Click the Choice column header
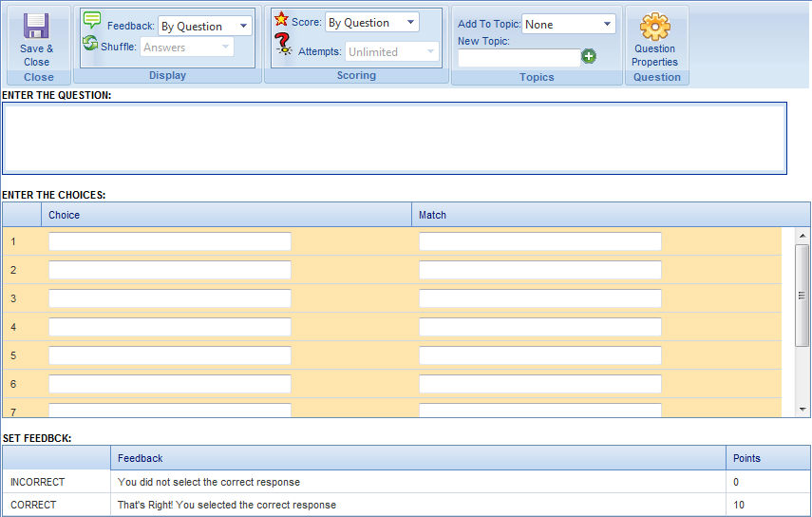Viewport: 812px width, 517px height. (226, 215)
